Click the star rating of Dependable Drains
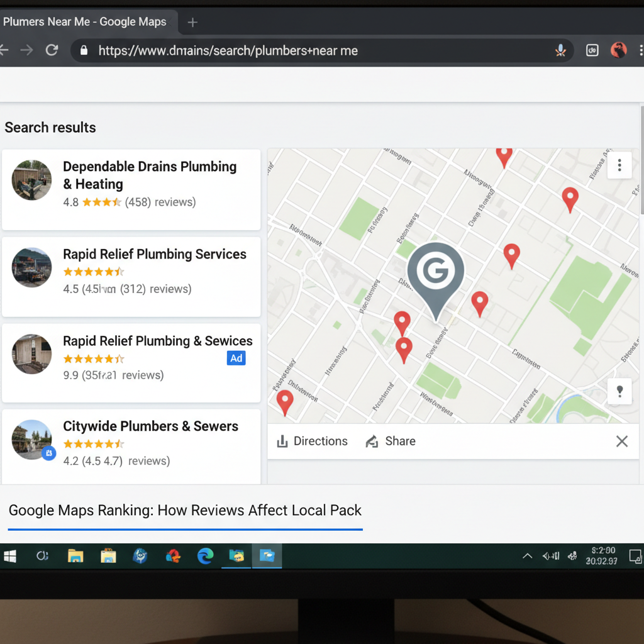644x644 pixels. (101, 202)
